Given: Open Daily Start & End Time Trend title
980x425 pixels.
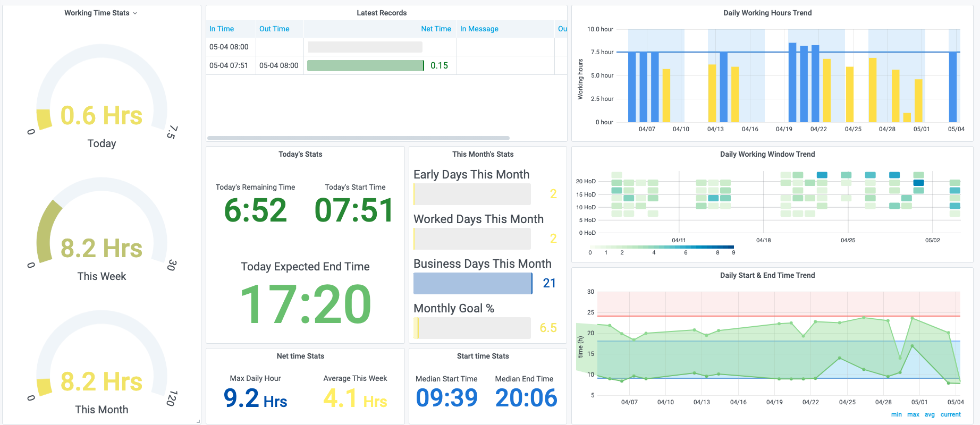Looking at the screenshot, I should tap(767, 275).
